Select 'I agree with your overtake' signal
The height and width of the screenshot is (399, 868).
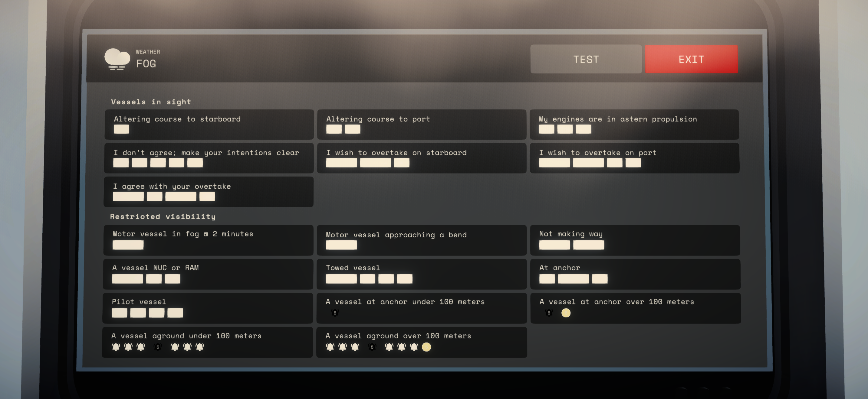pyautogui.click(x=209, y=192)
